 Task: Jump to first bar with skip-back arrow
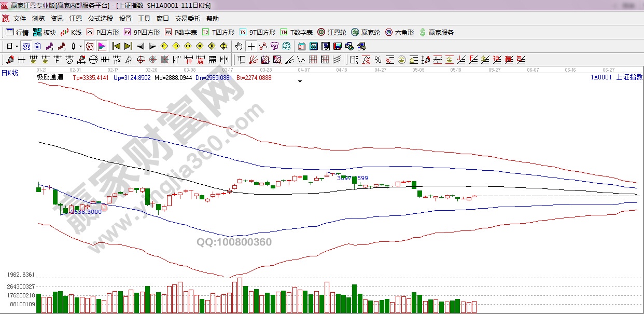pos(116,46)
